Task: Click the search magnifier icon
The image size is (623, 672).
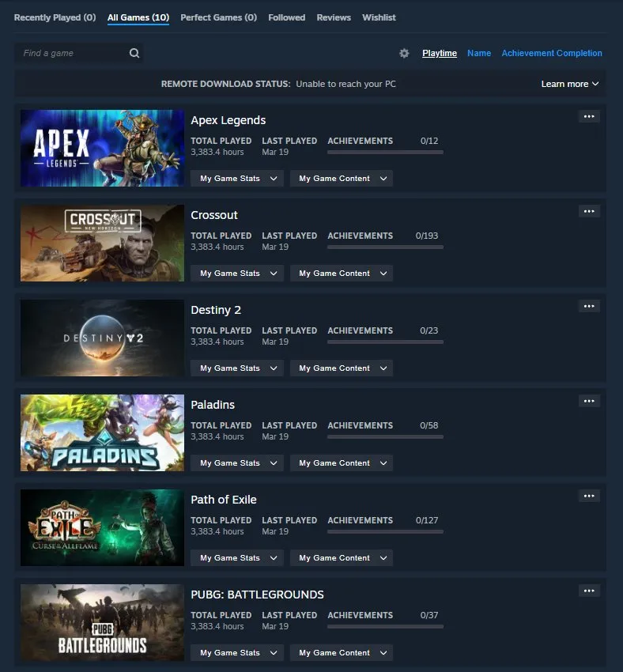Action: (134, 53)
